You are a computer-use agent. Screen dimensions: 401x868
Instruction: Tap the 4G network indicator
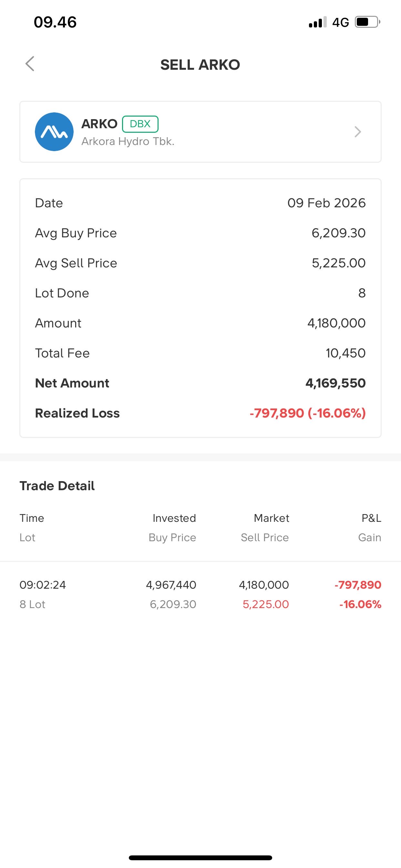(340, 23)
